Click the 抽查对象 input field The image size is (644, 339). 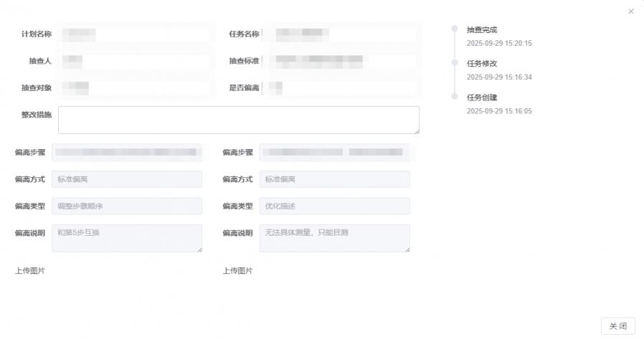135,88
